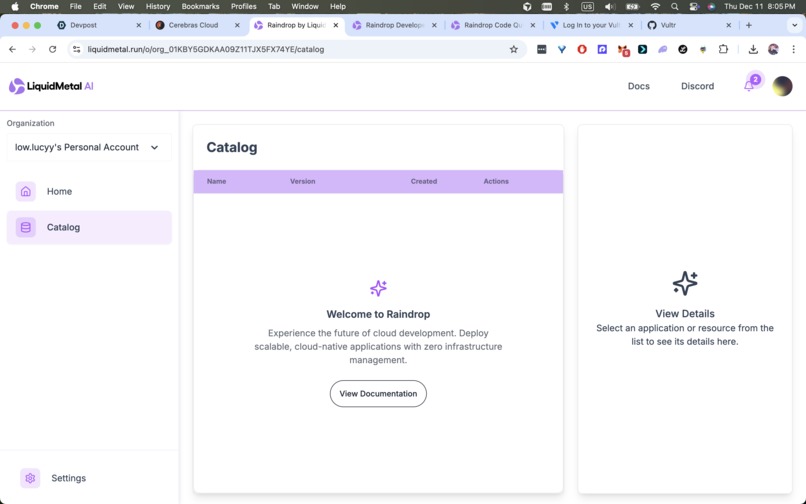Viewport: 806px width, 504px height.
Task: Click the dark password-dots extension icon
Action: click(x=541, y=49)
